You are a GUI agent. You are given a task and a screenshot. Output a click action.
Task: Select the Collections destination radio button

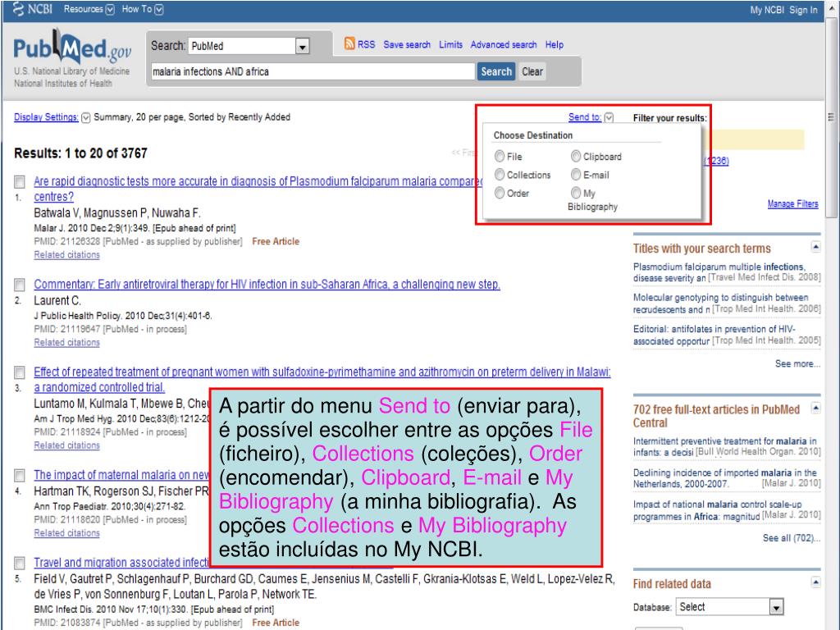point(500,175)
